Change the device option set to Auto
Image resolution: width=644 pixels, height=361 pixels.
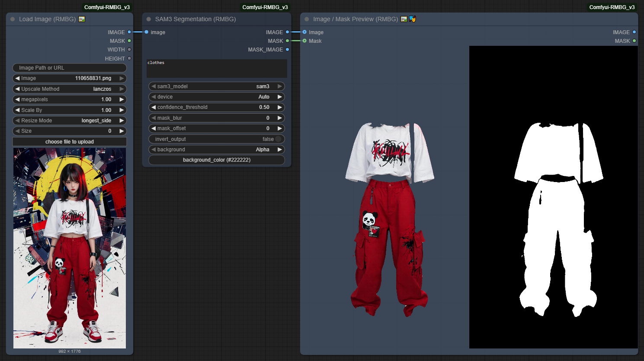[x=216, y=96]
